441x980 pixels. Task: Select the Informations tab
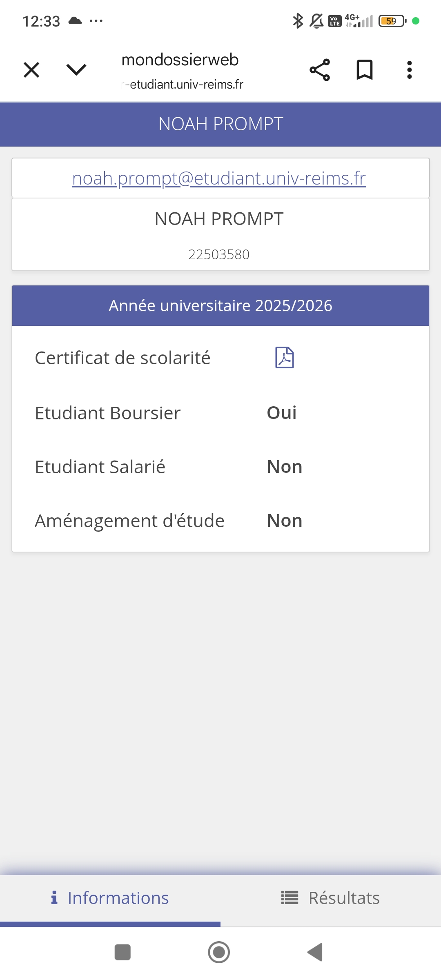coord(110,898)
